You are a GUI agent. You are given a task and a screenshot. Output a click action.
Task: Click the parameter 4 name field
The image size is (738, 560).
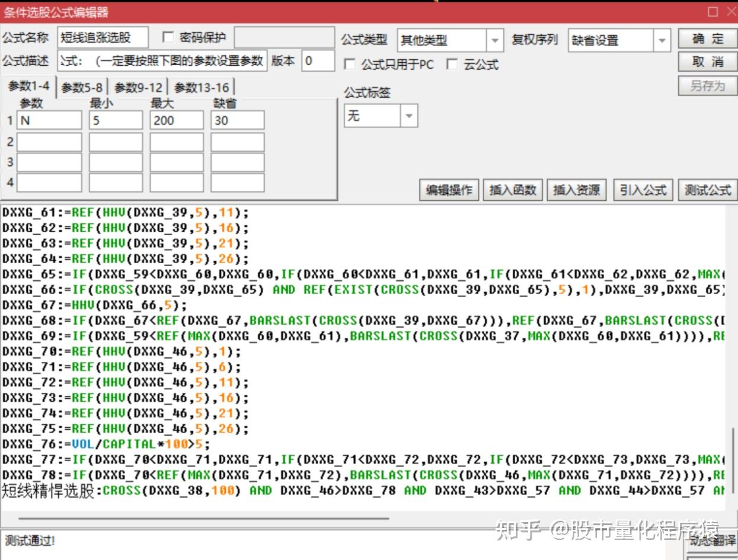(49, 183)
